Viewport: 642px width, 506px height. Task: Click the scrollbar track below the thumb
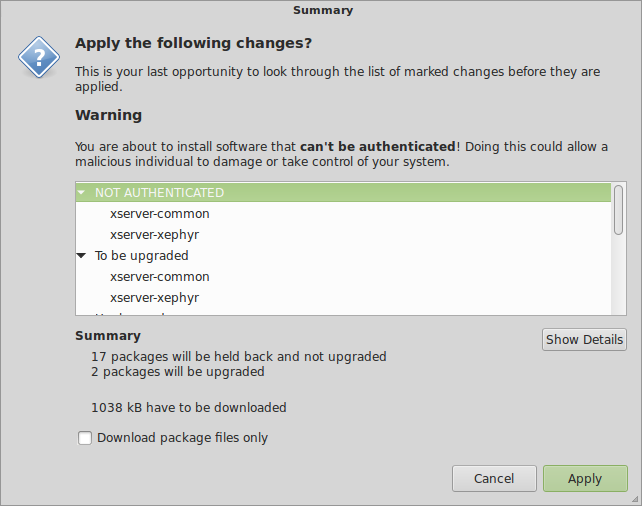[x=618, y=274]
